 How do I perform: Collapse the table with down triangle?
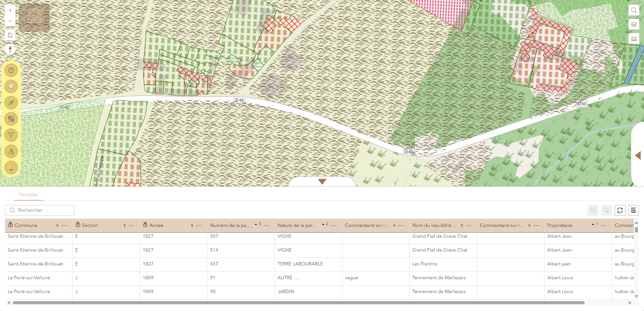322,182
